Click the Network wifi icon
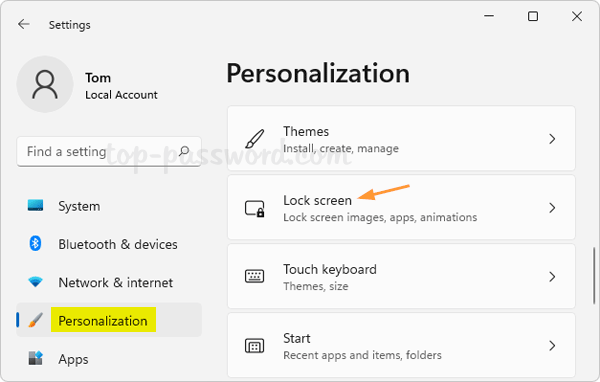 [35, 282]
